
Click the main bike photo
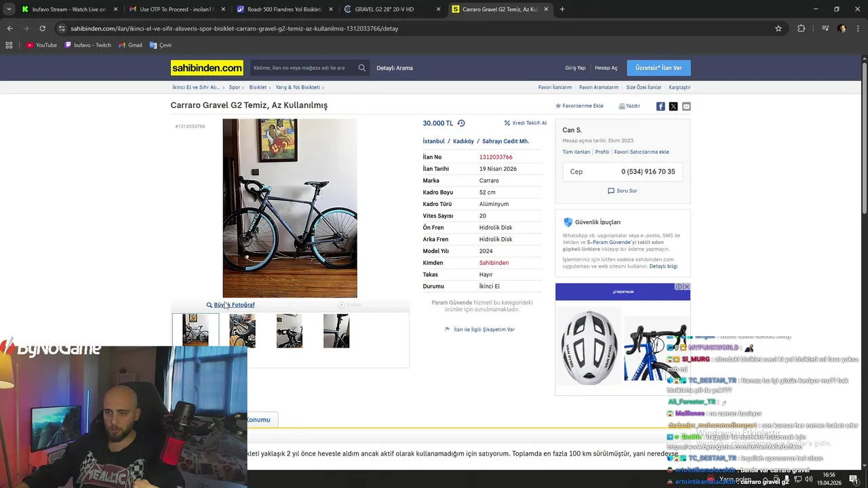[290, 208]
